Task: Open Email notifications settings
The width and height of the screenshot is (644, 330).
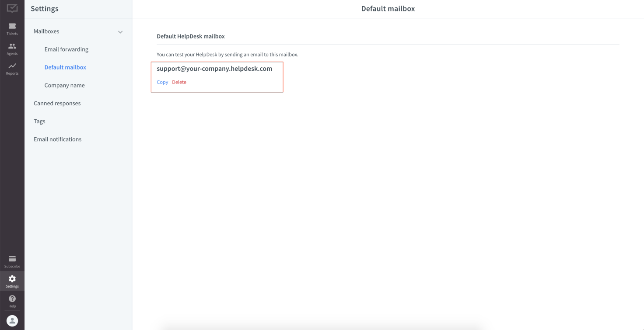Action: 58,139
